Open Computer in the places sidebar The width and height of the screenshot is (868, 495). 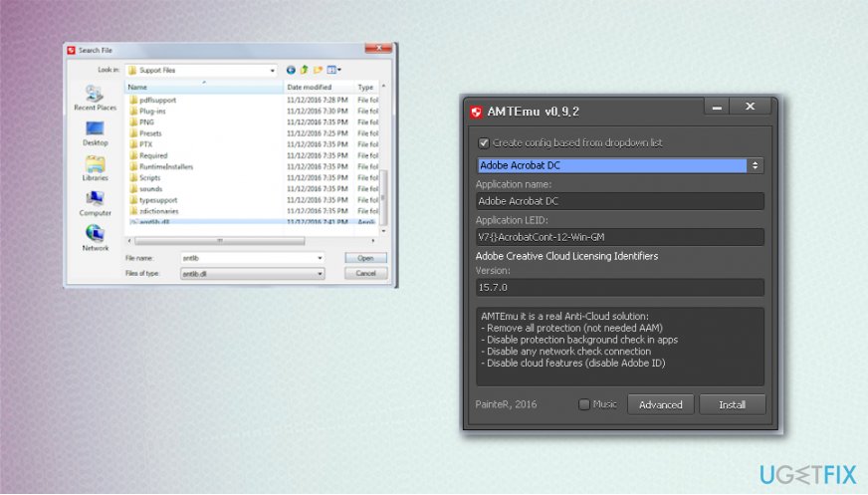point(95,204)
